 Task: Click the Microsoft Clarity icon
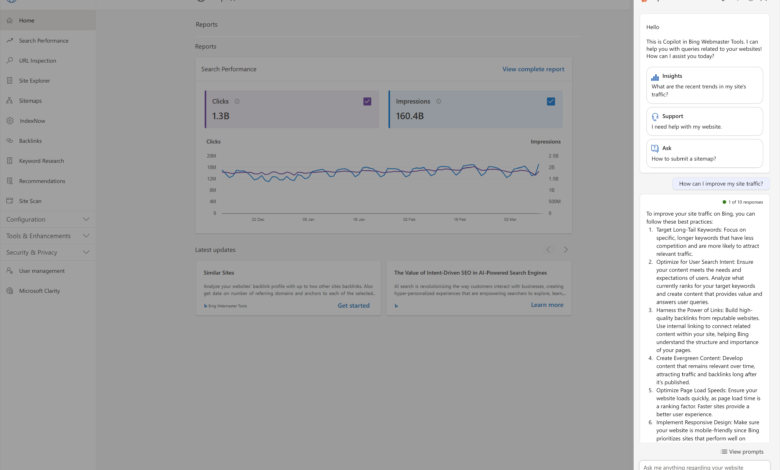(x=9, y=290)
